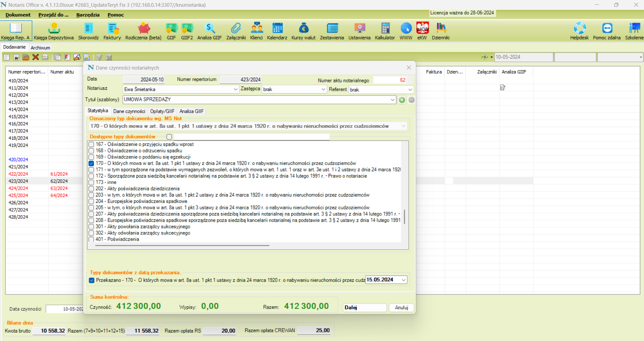Expand Tytuł (szablony) UMOWA SPRZEDAŻY dropdown

click(392, 100)
